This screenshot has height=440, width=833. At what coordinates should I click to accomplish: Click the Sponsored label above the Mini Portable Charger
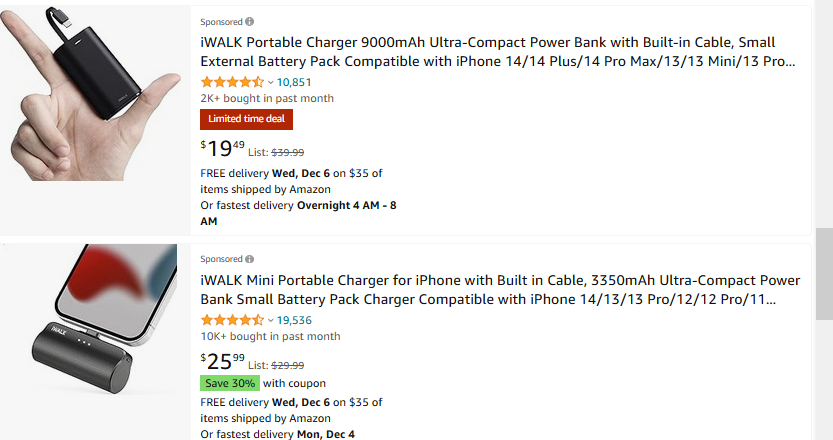[221, 258]
